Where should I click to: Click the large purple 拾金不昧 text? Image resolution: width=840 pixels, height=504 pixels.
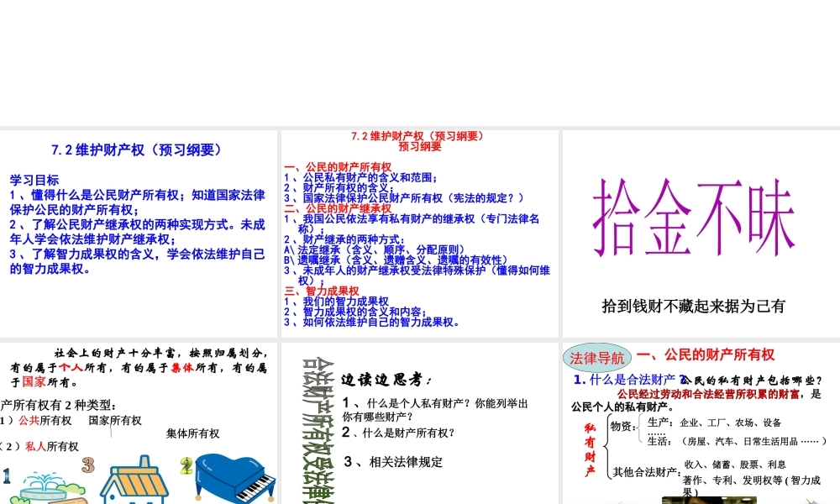694,218
